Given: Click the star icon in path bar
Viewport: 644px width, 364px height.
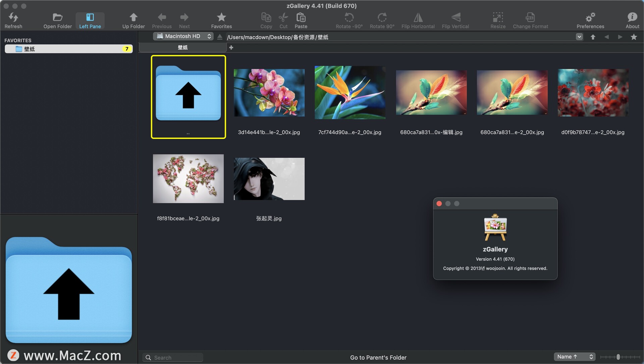Looking at the screenshot, I should click(x=634, y=37).
